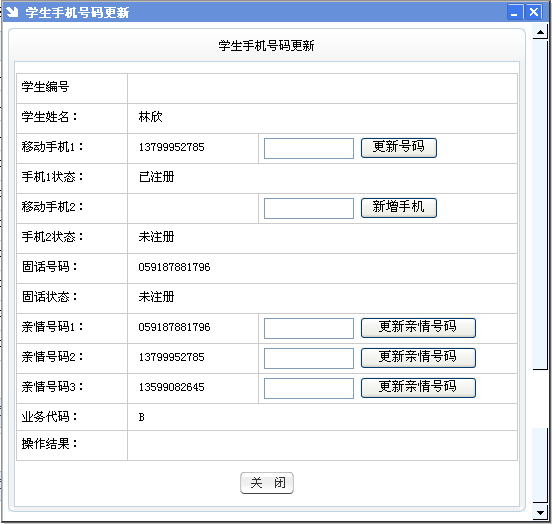The height and width of the screenshot is (524, 552).
Task: Update 亲情号码2 with 更新亲情号码 button
Action: point(418,358)
